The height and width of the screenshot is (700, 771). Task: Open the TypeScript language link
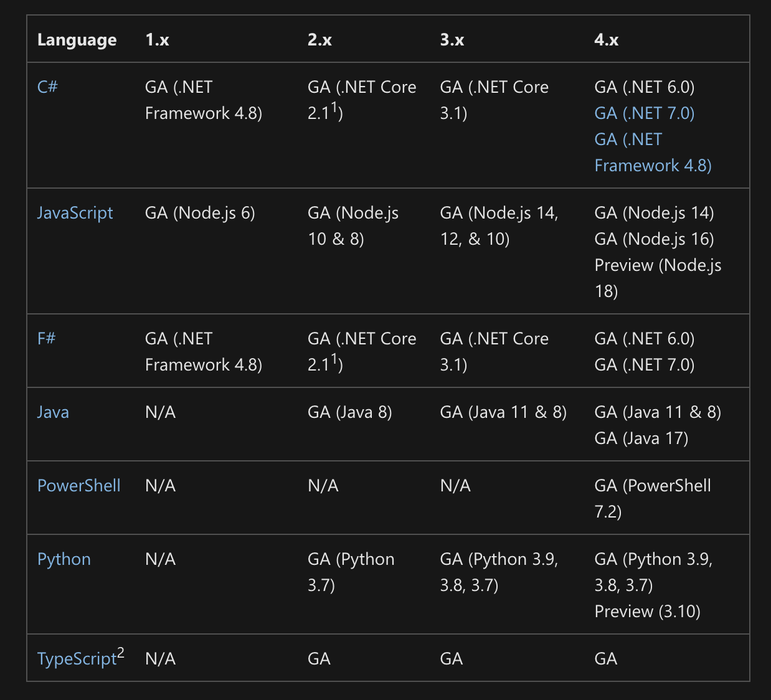(77, 659)
